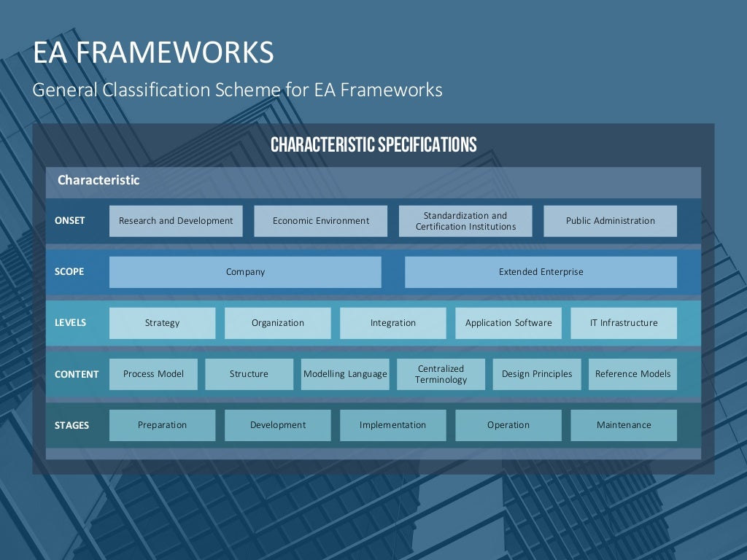
Task: Click the ONSET row label
Action: coord(69,220)
